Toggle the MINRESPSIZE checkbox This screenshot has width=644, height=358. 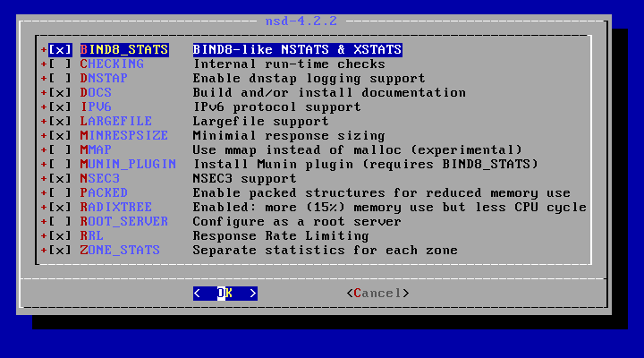(x=60, y=136)
